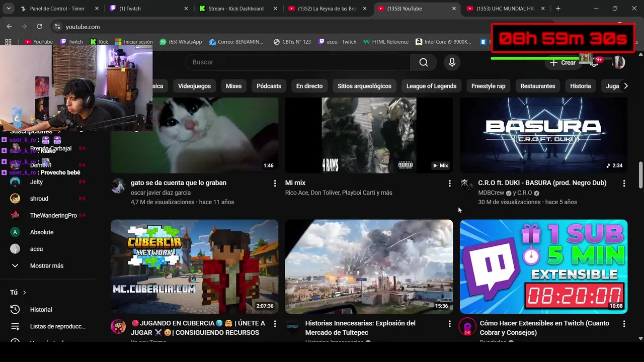Play the cat video thumbnail
The height and width of the screenshot is (362, 644).
(194, 135)
